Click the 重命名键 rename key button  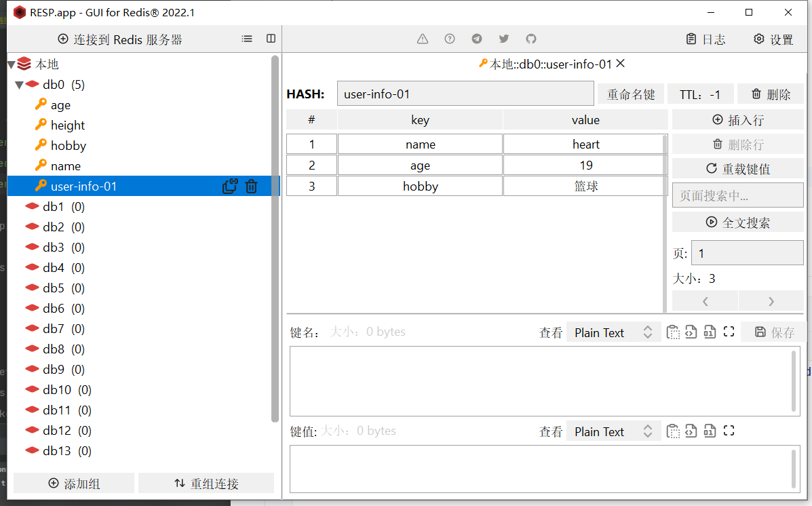(631, 94)
